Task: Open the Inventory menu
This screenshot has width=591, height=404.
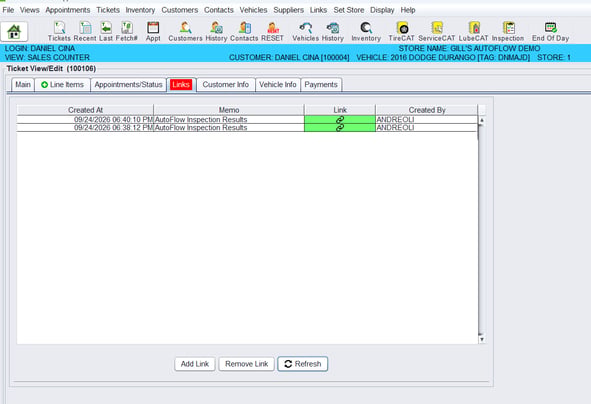Action: coord(140,10)
